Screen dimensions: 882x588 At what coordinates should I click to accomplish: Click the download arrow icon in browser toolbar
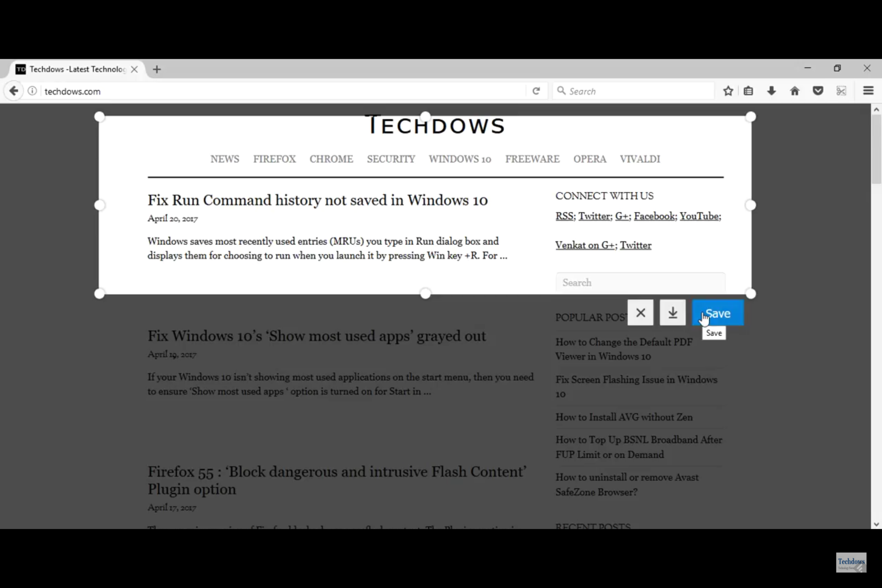(x=770, y=91)
